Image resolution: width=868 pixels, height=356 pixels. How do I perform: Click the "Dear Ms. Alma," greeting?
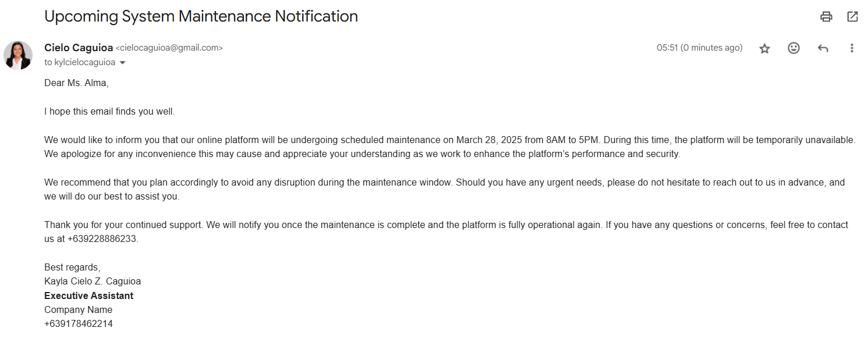click(x=76, y=83)
